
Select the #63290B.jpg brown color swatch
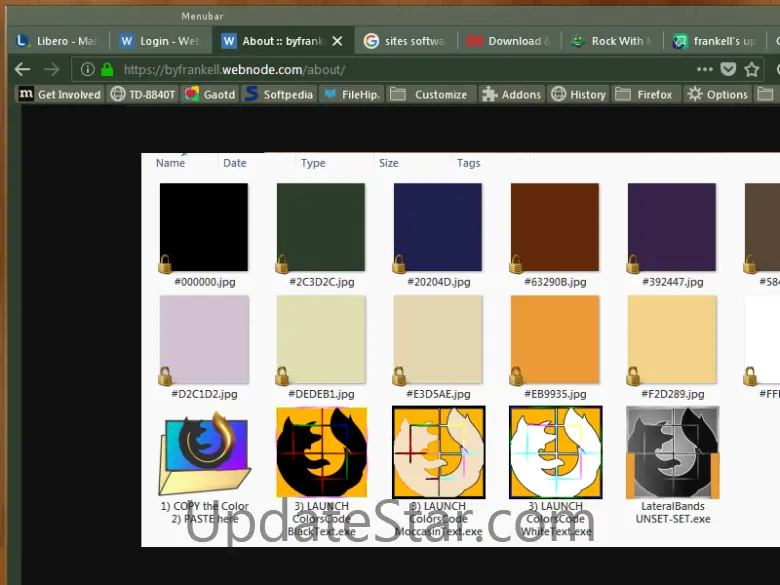coord(555,227)
